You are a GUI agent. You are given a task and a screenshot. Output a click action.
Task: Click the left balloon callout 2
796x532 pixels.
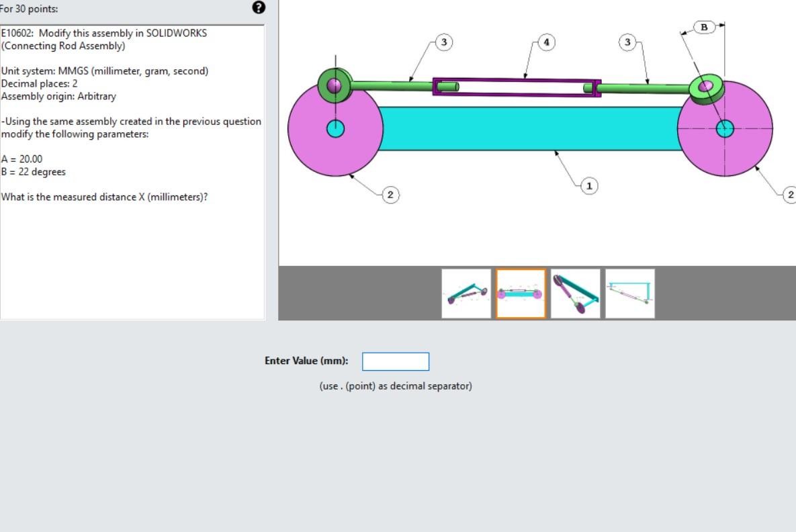point(390,195)
